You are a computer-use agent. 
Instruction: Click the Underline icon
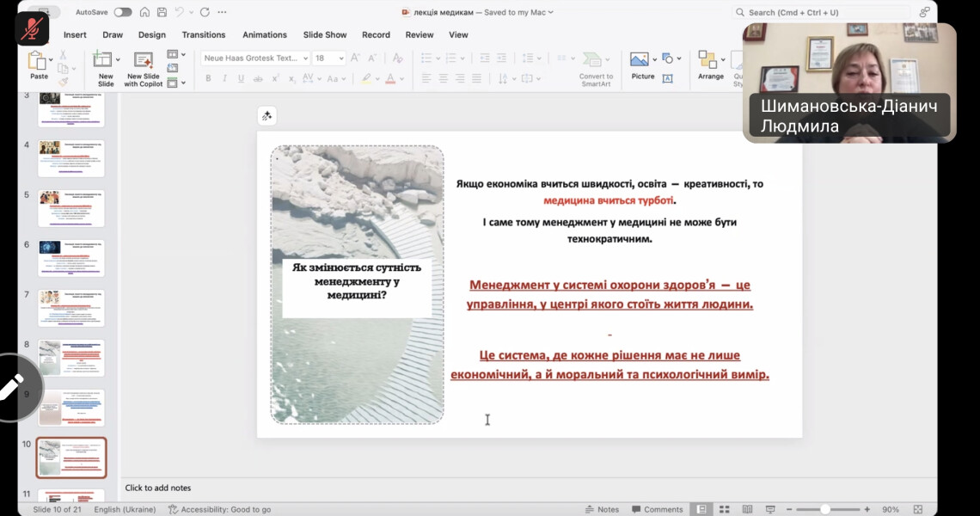click(x=242, y=77)
